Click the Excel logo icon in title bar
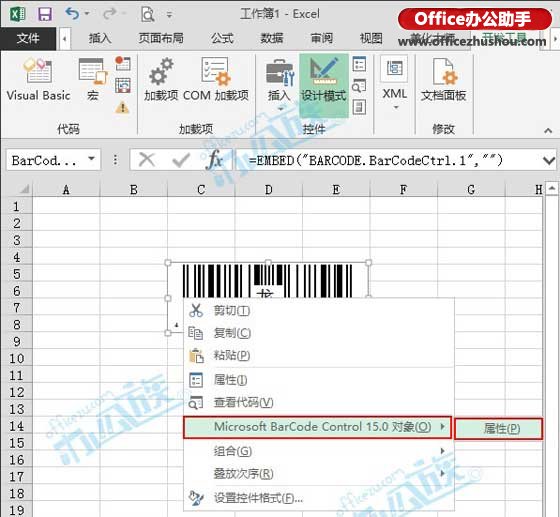560x517 pixels. pos(17,14)
